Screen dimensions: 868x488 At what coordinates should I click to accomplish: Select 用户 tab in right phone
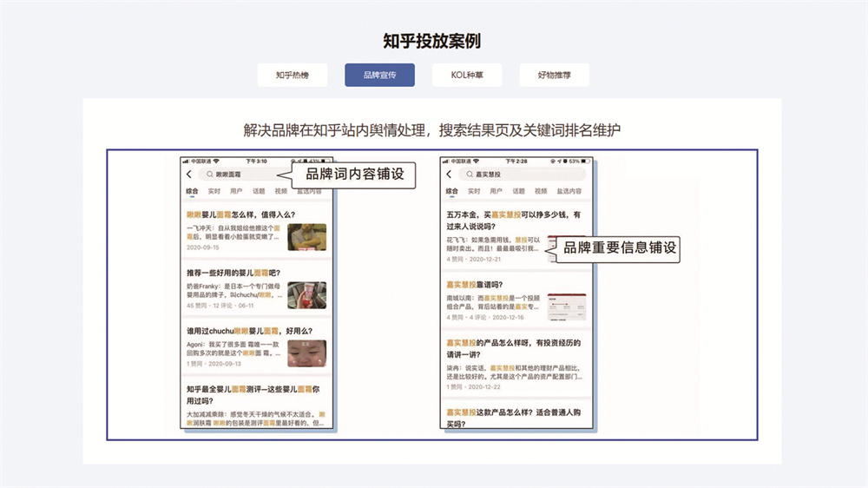(495, 191)
